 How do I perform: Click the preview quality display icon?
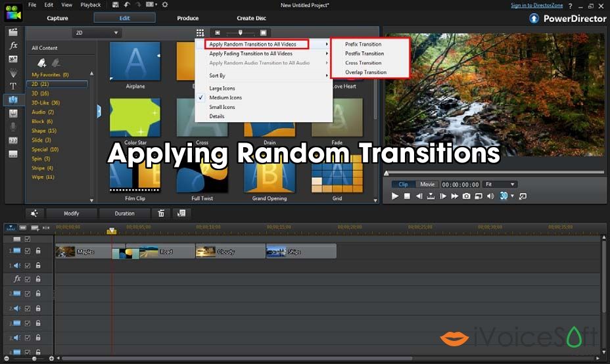(479, 196)
